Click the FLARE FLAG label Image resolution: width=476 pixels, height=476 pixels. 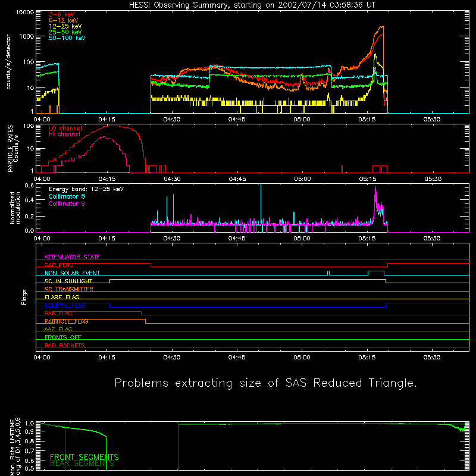[62, 297]
